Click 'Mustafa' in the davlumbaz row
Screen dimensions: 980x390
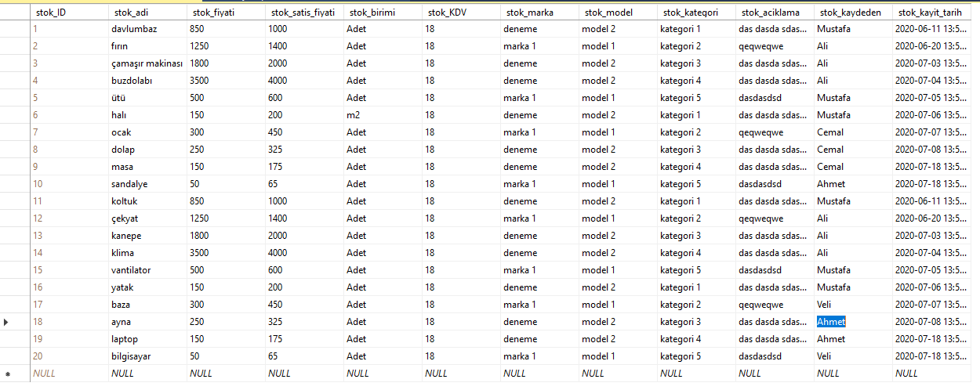[853, 29]
